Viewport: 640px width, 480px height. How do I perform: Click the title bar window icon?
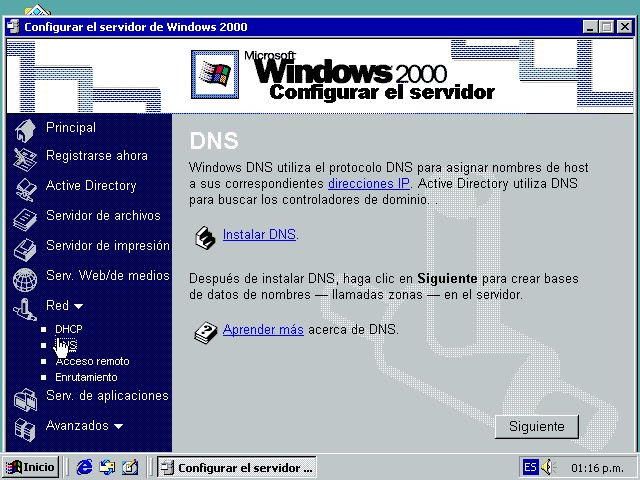[x=13, y=27]
